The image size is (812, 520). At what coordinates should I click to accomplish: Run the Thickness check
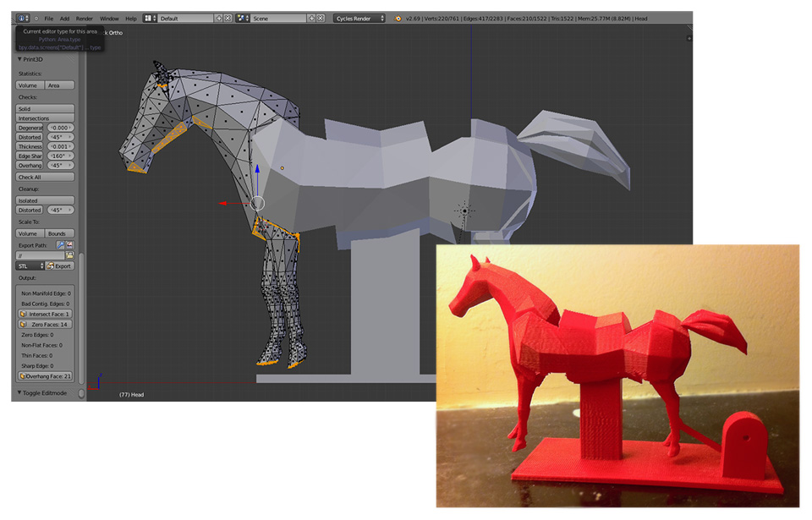(x=30, y=146)
